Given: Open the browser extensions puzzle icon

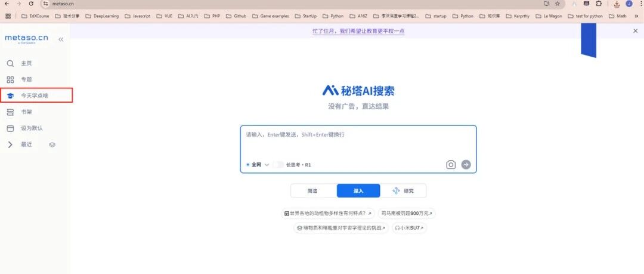Looking at the screenshot, I should coord(599,4).
